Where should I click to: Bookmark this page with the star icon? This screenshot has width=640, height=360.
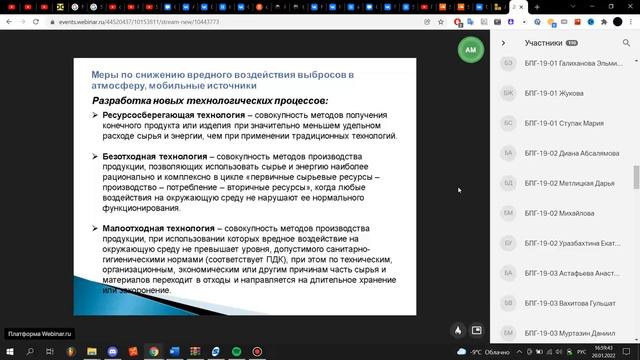click(x=441, y=22)
